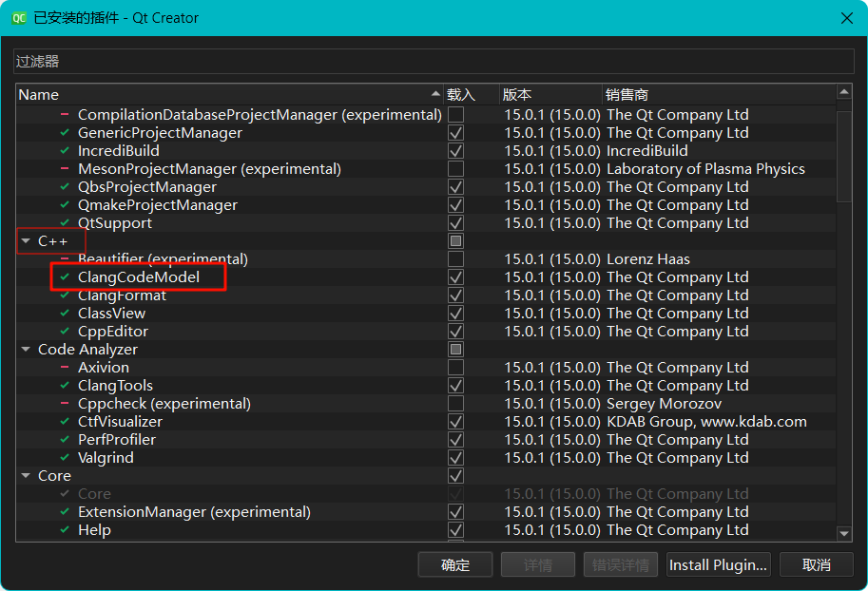Image resolution: width=868 pixels, height=591 pixels.
Task: Click vendor text Lorenz Haas
Action: 648,259
